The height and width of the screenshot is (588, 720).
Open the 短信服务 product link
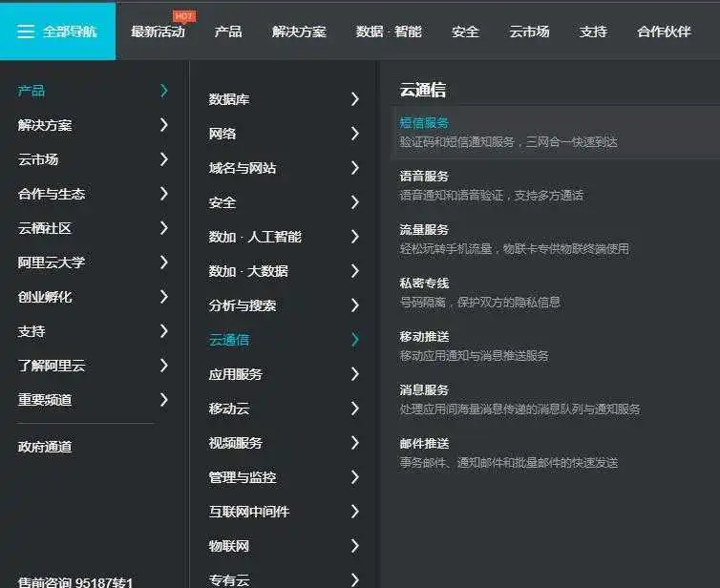tap(424, 123)
